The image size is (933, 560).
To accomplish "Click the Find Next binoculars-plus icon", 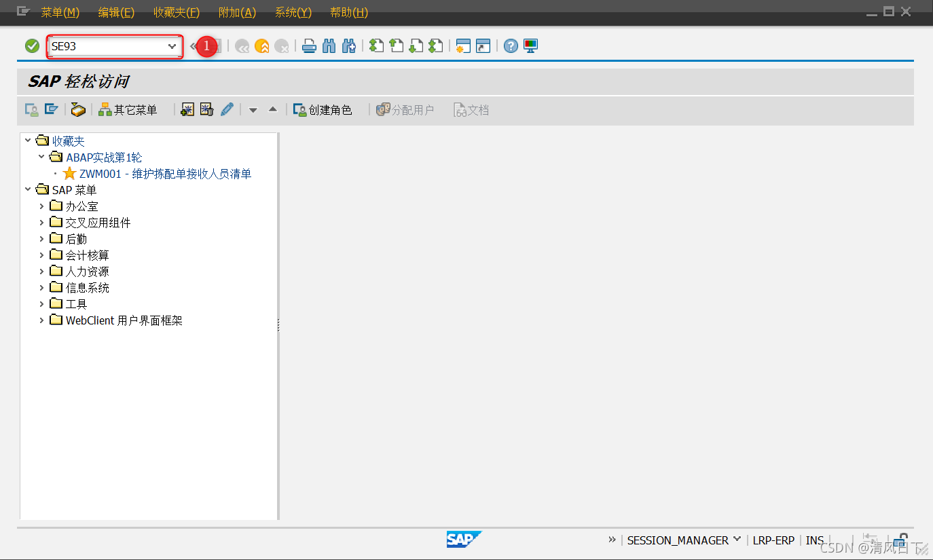I will 349,46.
